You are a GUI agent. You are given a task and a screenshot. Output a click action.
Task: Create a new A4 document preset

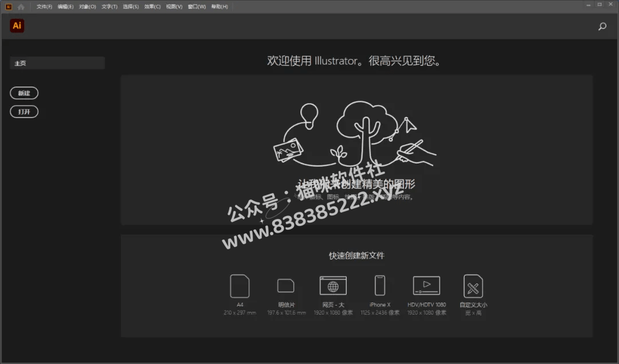pos(240,286)
